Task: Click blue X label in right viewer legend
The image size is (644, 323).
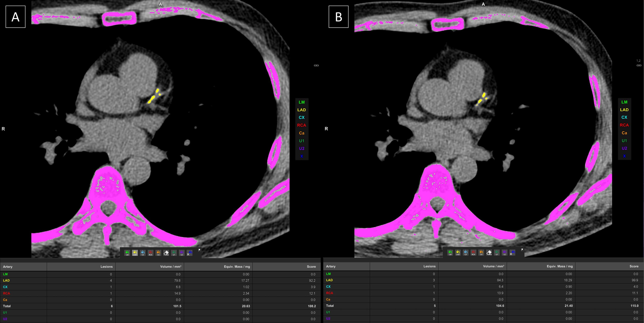Action: [625, 156]
